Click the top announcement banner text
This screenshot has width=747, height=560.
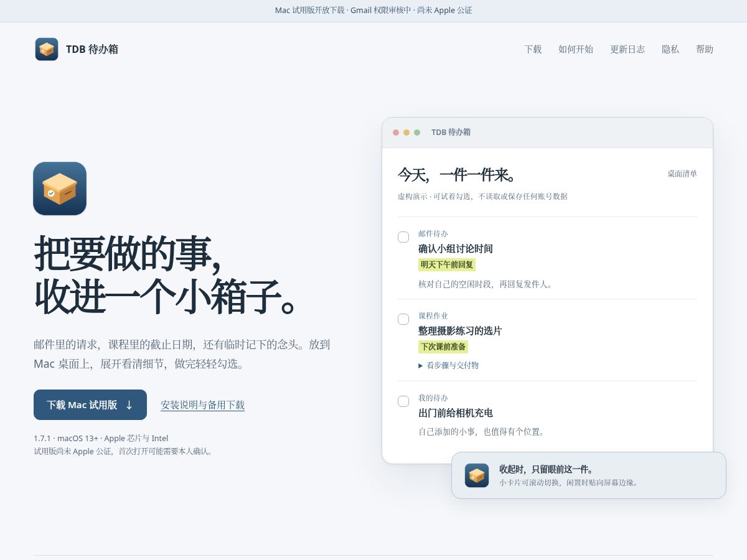(374, 11)
